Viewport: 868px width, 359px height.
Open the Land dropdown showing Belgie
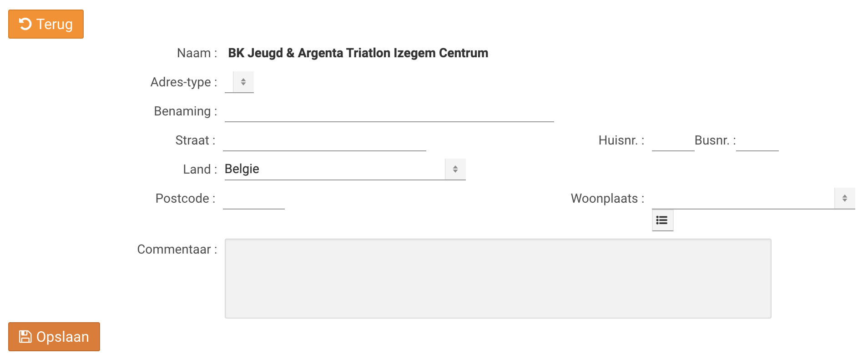pyautogui.click(x=335, y=169)
